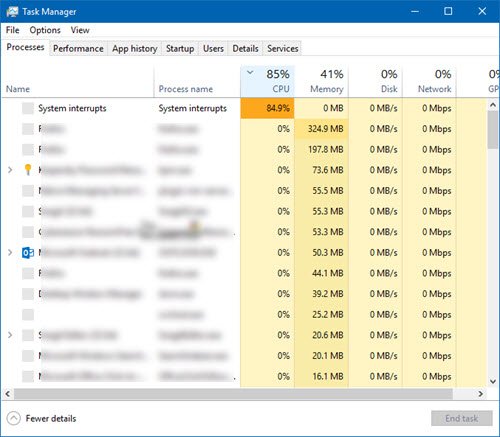Select the yellow key process icon
This screenshot has width=500, height=437.
pyautogui.click(x=28, y=170)
